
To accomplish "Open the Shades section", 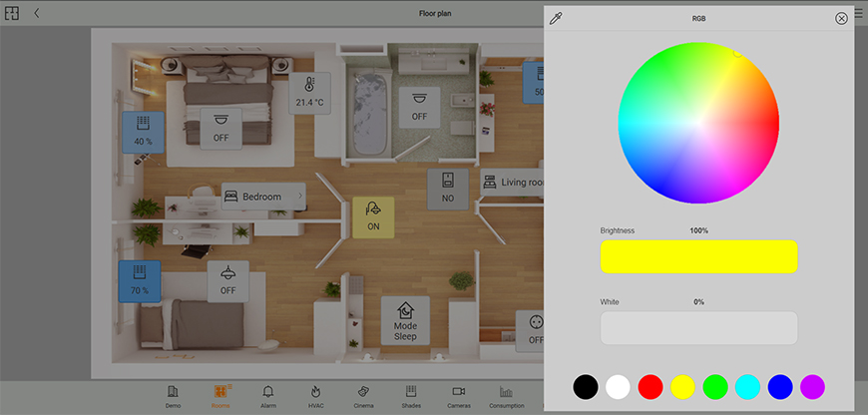I will coord(410,396).
